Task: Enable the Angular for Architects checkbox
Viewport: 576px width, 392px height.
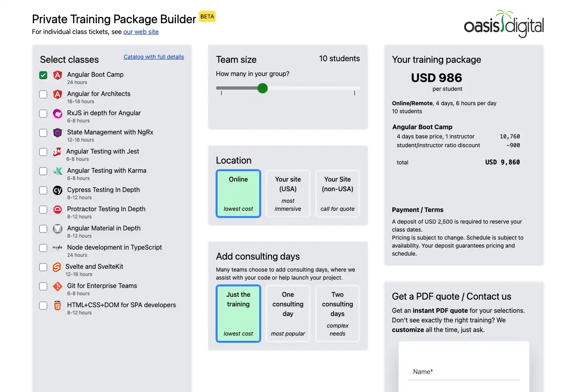Action: click(43, 94)
